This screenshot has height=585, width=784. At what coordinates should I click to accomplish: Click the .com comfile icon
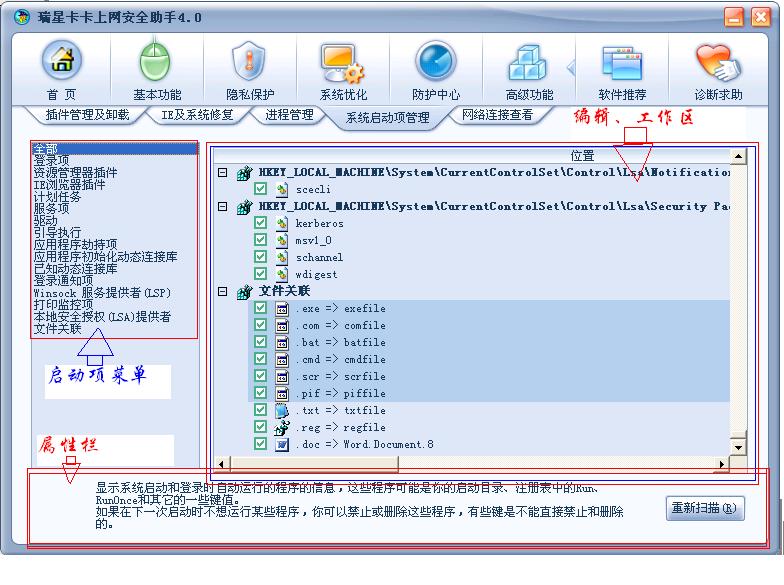282,326
